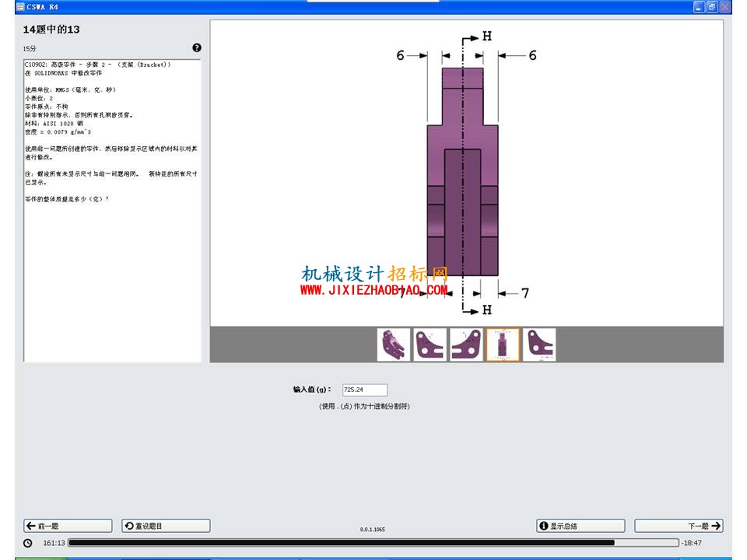The height and width of the screenshot is (560, 747).
Task: Open the last bracket view thumbnail
Action: pos(539,345)
